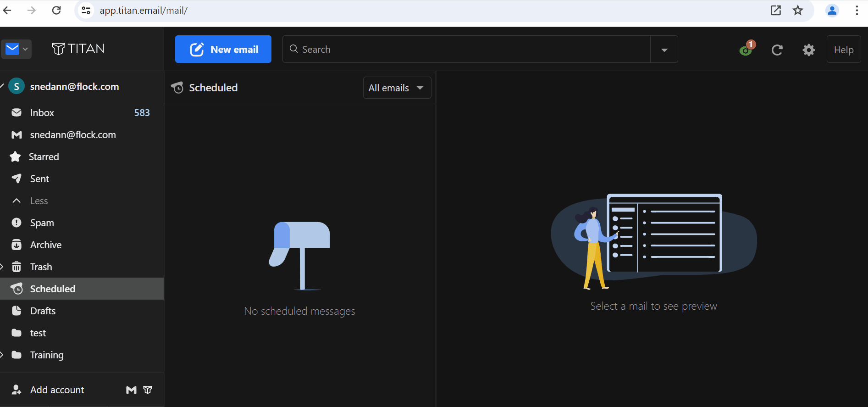Open page in app icon

pos(775,10)
